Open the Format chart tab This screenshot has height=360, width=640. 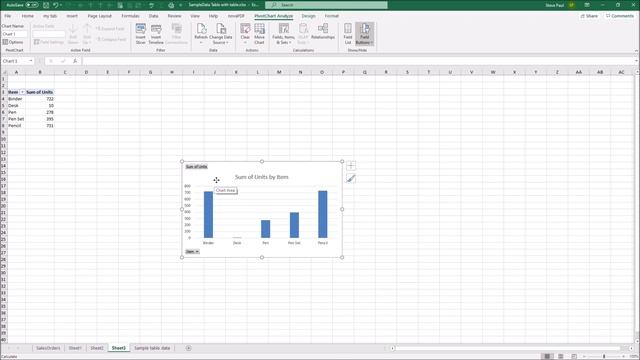(331, 16)
